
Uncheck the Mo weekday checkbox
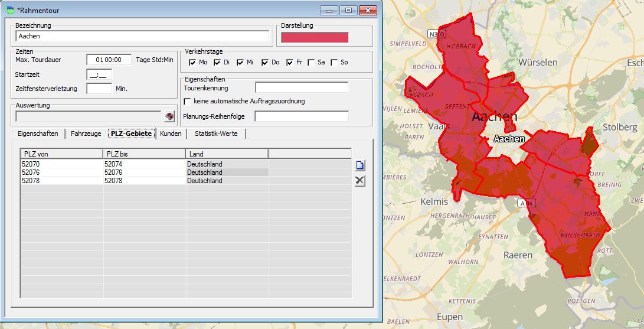pyautogui.click(x=192, y=63)
